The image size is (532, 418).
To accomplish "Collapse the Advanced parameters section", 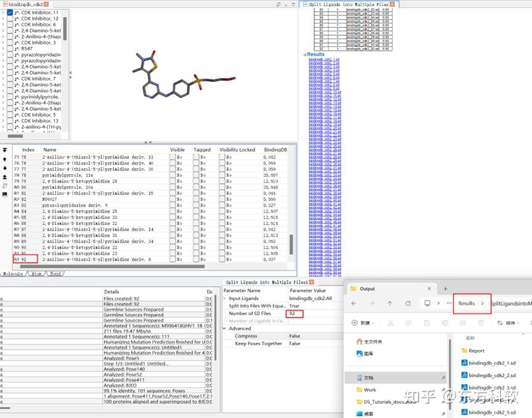I will click(x=224, y=328).
